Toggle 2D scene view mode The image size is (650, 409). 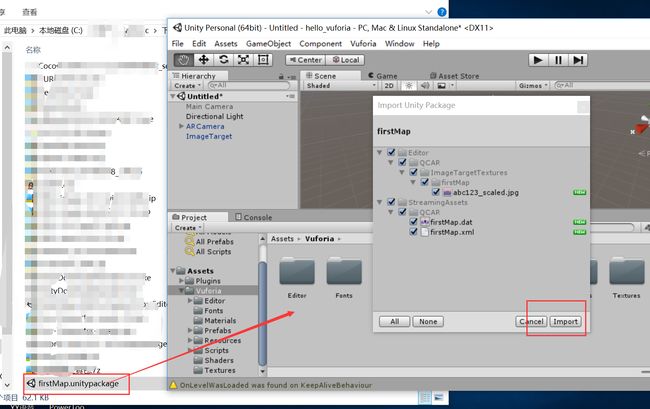[389, 86]
